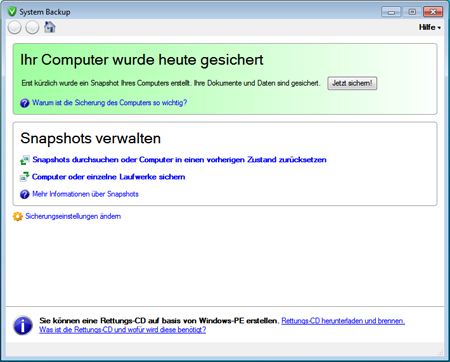The width and height of the screenshot is (450, 362).
Task: Click the back navigation round button
Action: [15, 27]
